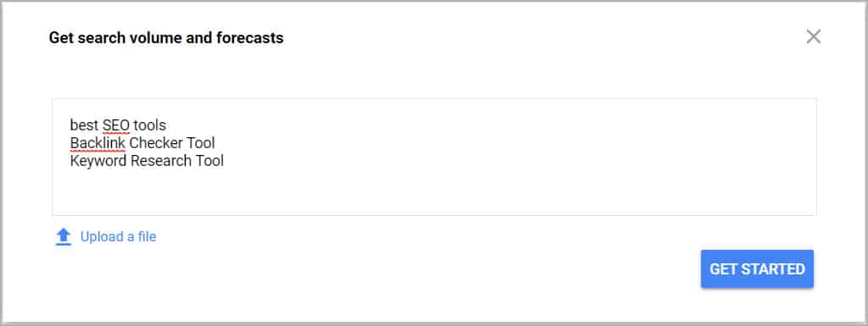The image size is (868, 326).
Task: Click the red-underlined word 'Backlink'
Action: pos(98,143)
